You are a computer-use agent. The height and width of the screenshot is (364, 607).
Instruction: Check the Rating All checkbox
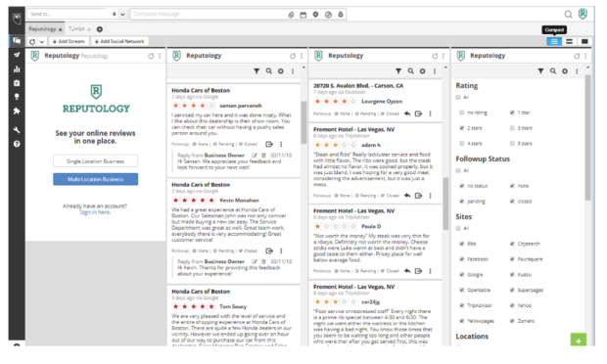pyautogui.click(x=458, y=97)
